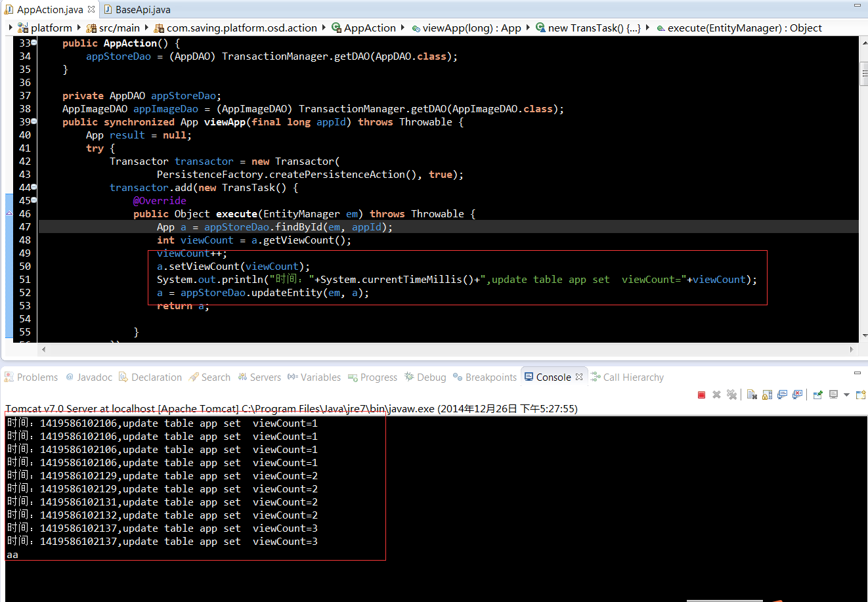Screen dimensions: 868x602
Task: Expand breadcrumb arrow before com.saving.platform.osd.action
Action: 147,28
